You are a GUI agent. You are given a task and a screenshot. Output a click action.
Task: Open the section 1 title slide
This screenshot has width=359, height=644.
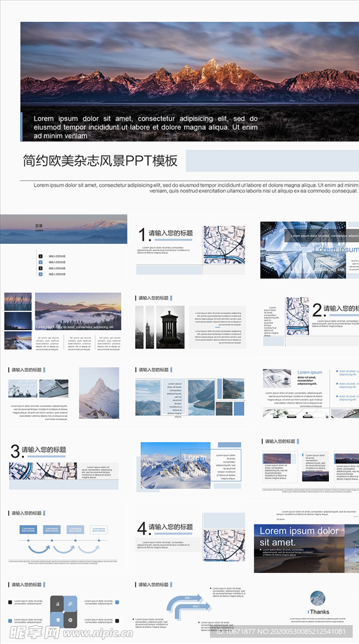coord(191,249)
